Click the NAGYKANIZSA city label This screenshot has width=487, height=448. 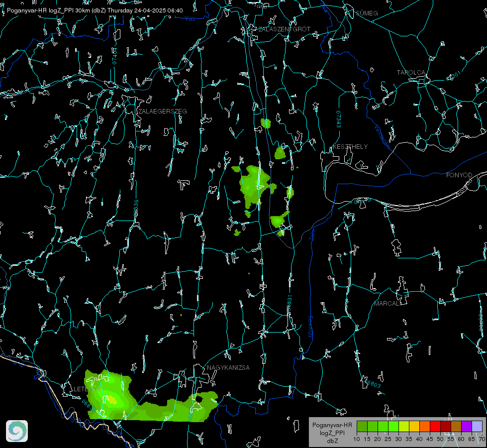(228, 368)
